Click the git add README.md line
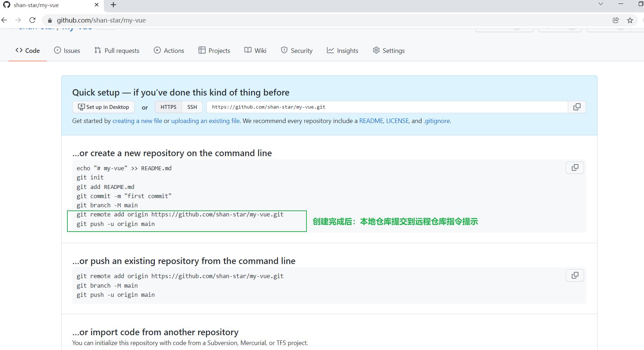The image size is (644, 350). pyautogui.click(x=105, y=187)
